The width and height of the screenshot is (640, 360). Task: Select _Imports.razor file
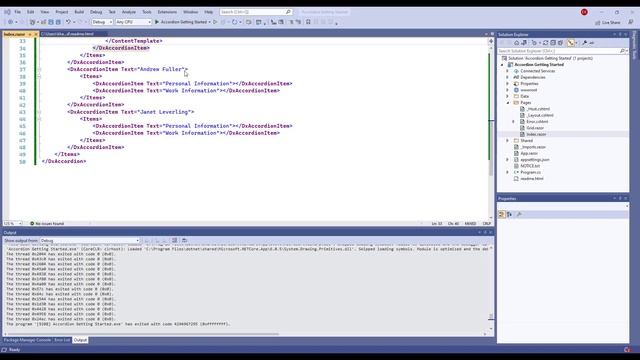click(533, 147)
